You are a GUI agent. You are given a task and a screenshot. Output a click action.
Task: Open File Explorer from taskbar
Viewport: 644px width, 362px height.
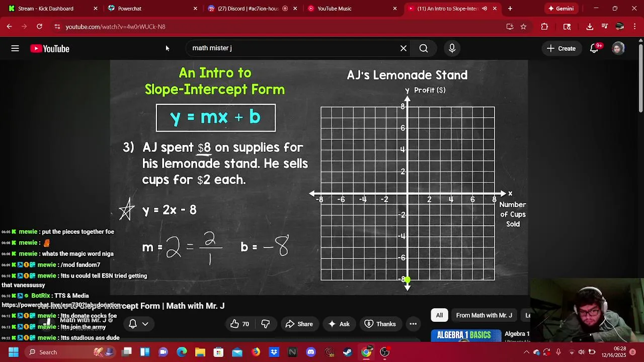(x=200, y=352)
